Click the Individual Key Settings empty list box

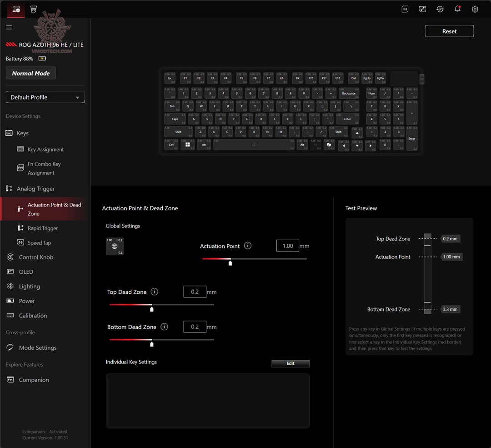coord(208,401)
